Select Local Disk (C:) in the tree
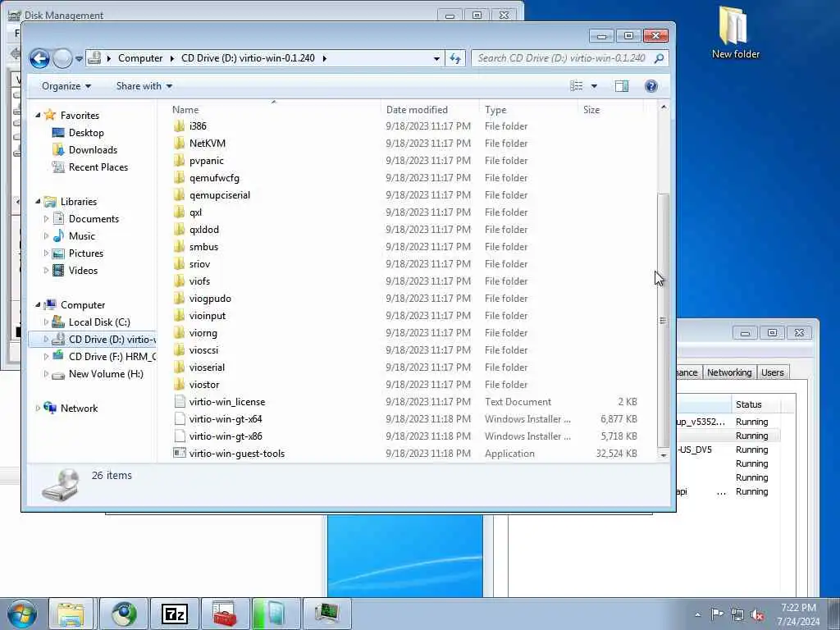Viewport: 840px width, 630px height. [99, 322]
